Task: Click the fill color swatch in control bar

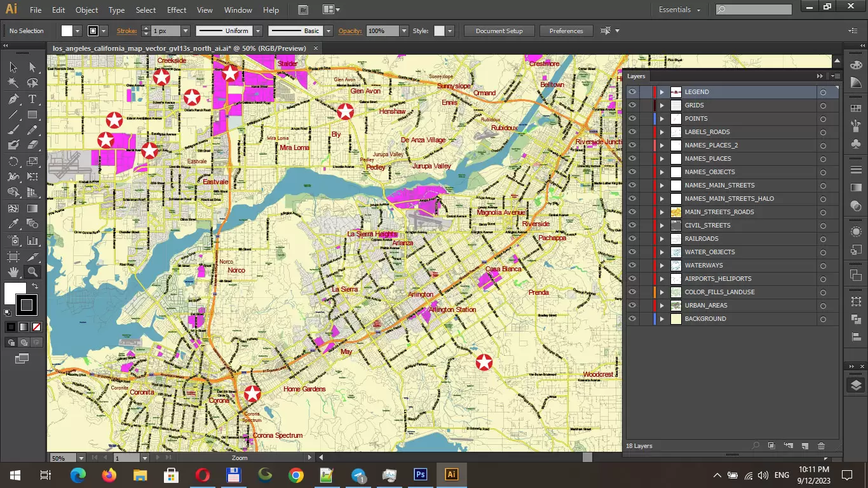Action: (x=67, y=30)
